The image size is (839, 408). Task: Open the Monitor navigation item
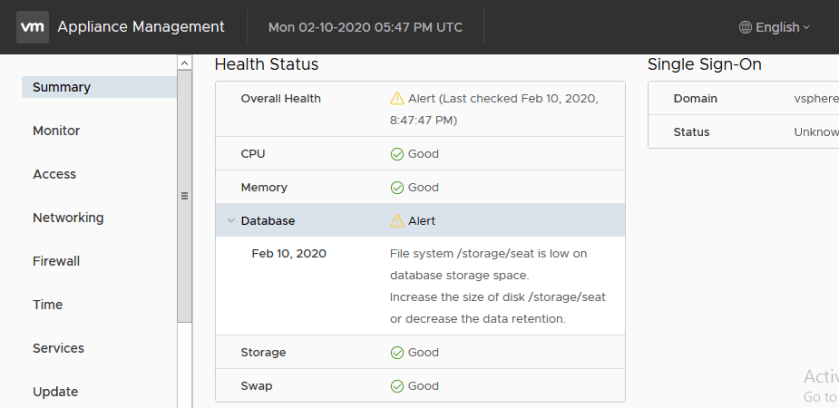[56, 131]
